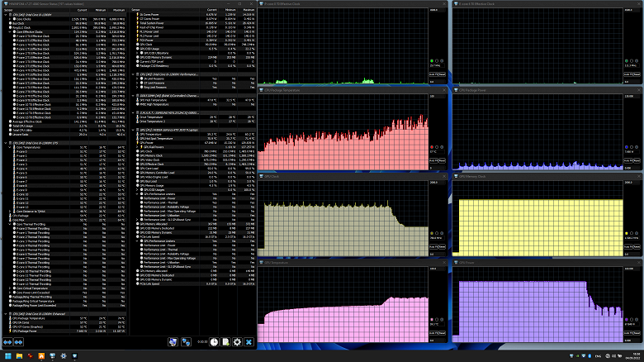
Task: Expand the Core Clocks tree node
Action: [10, 19]
